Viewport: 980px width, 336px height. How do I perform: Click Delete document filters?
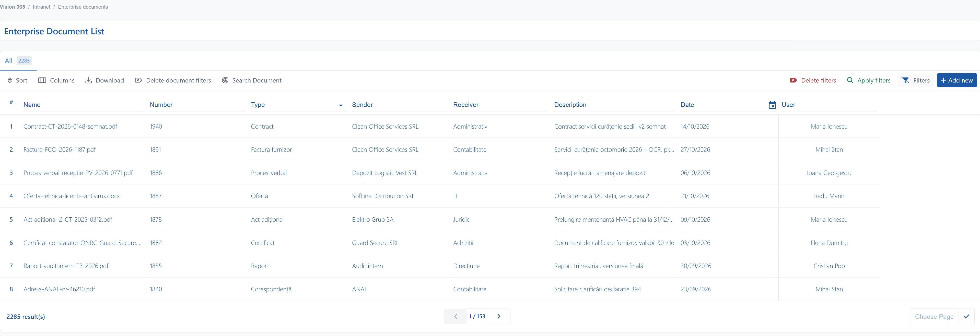173,80
